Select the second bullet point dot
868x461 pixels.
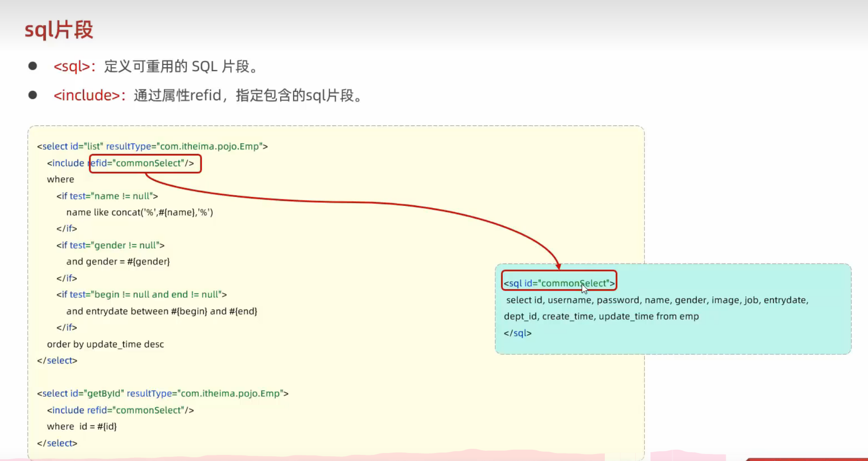click(x=33, y=95)
